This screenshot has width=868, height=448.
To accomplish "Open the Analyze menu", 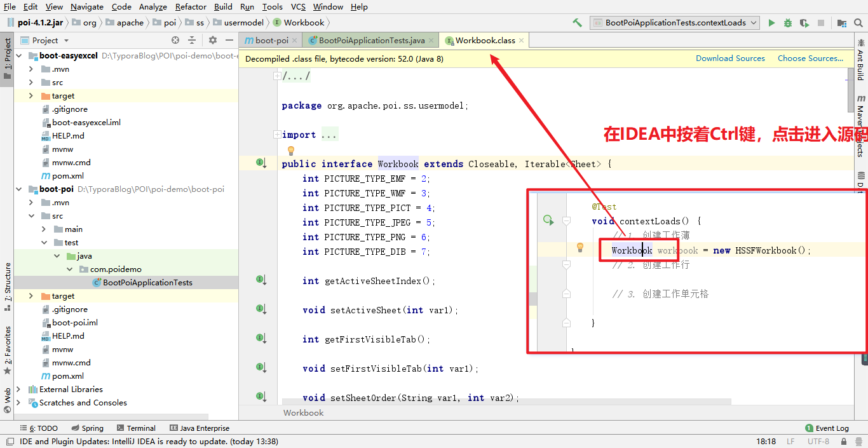I will click(153, 6).
